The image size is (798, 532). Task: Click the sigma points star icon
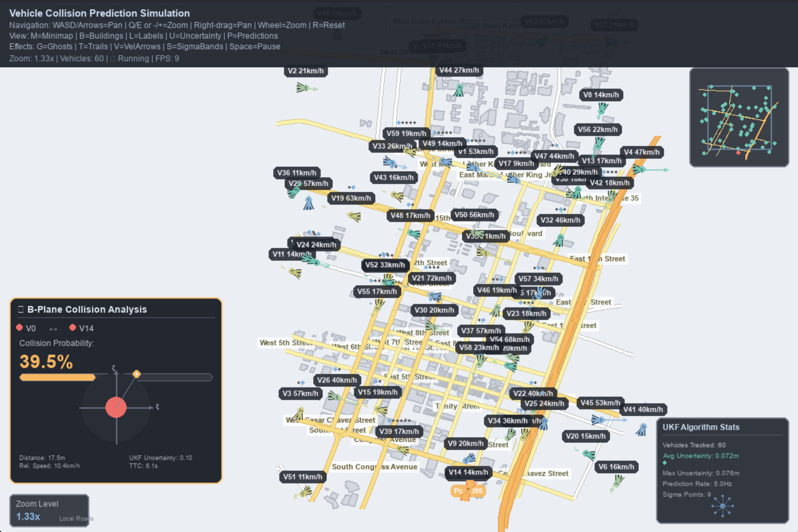coord(722,506)
